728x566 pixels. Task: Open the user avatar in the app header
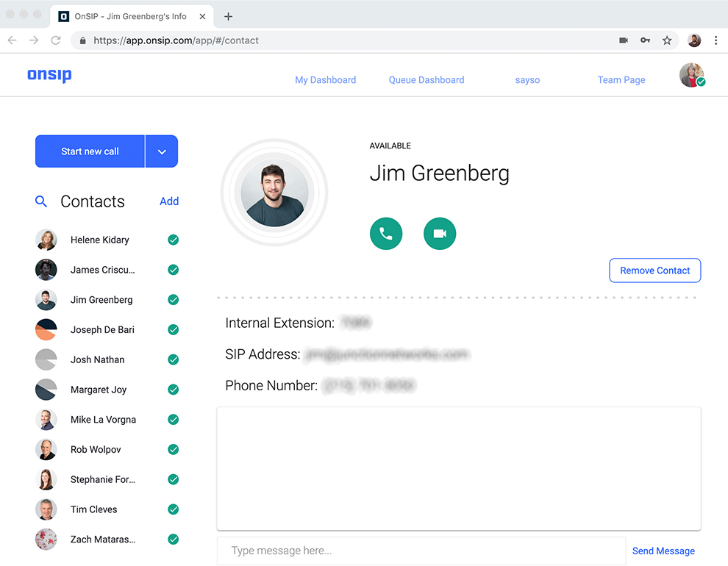[x=692, y=75]
